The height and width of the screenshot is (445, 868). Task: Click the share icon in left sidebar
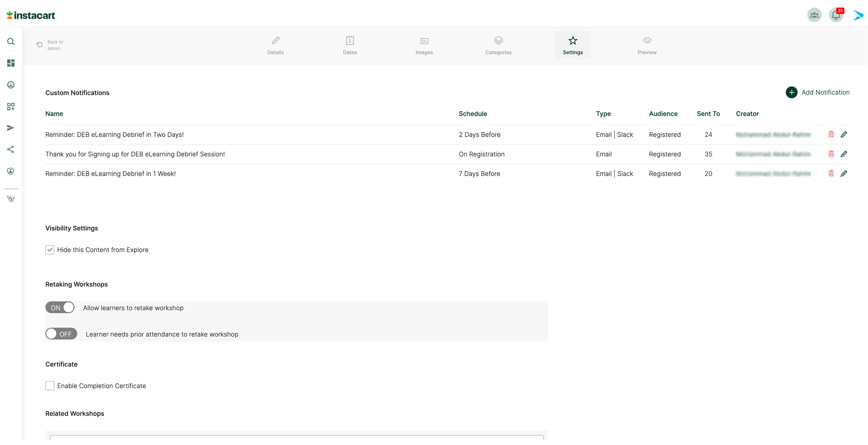tap(11, 150)
